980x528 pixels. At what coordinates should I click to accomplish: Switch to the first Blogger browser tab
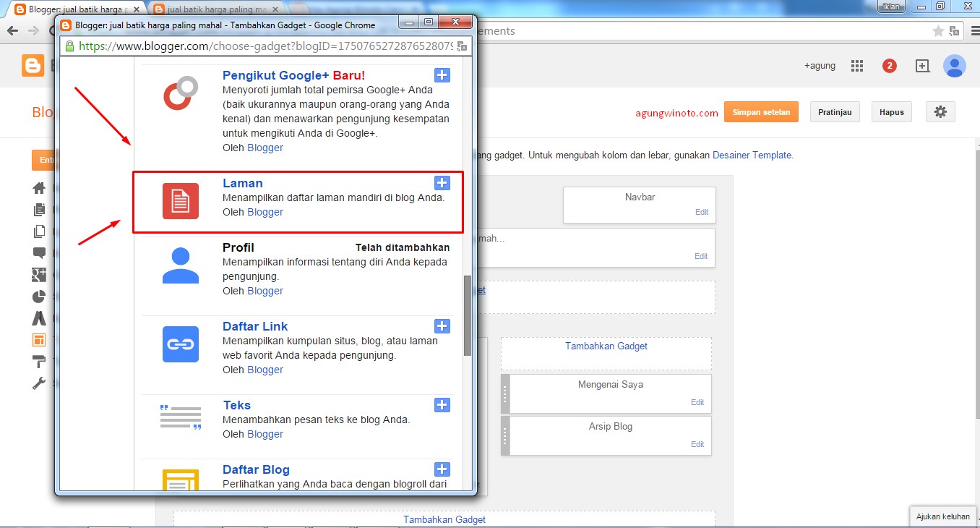click(x=76, y=9)
